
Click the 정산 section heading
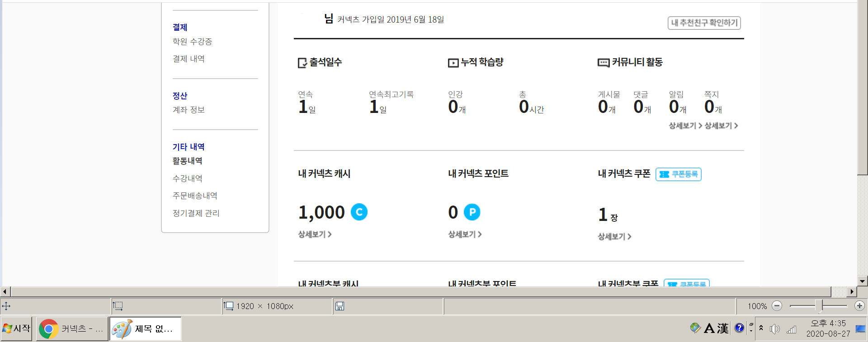[180, 96]
